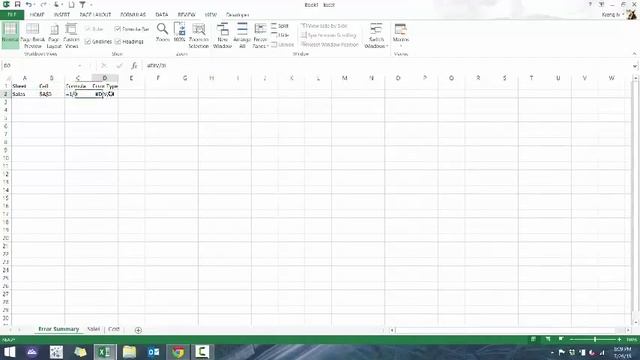Open the DATA ribbon tab

162,15
